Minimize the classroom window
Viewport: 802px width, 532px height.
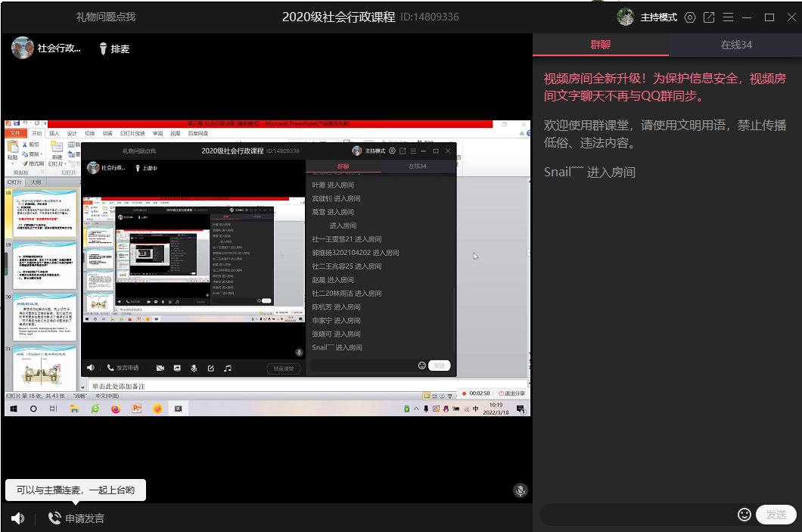tap(748, 17)
